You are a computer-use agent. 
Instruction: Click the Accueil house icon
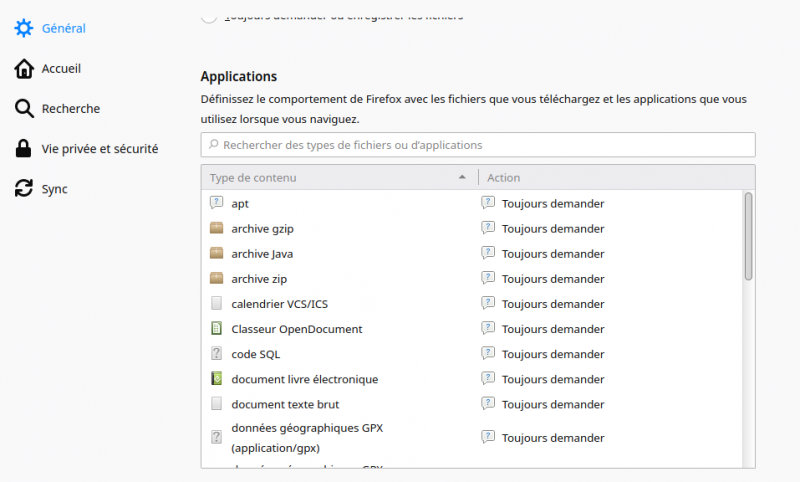pyautogui.click(x=23, y=68)
